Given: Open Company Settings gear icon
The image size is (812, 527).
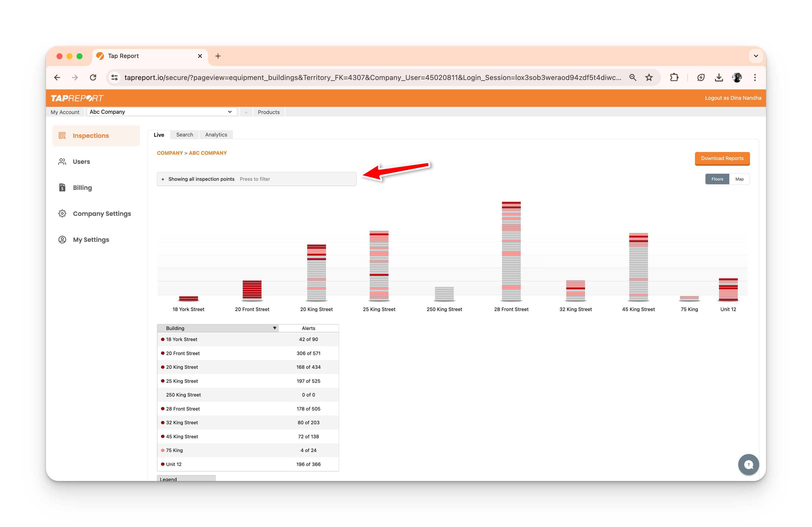Looking at the screenshot, I should pos(62,213).
